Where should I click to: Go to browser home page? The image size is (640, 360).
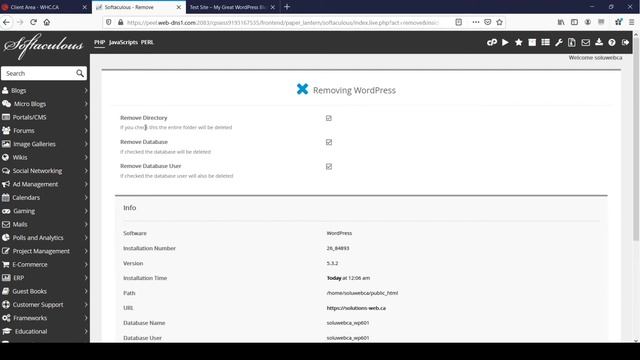47,22
